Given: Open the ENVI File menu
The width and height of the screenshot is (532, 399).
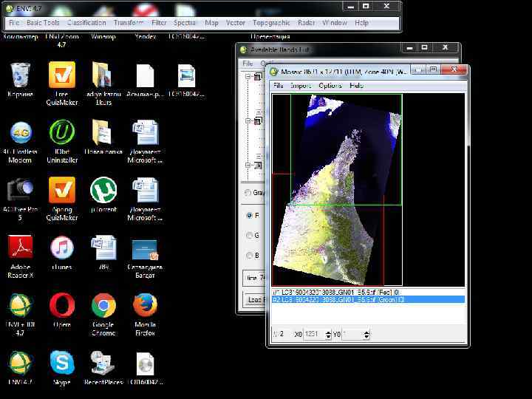Looking at the screenshot, I should click(x=13, y=23).
